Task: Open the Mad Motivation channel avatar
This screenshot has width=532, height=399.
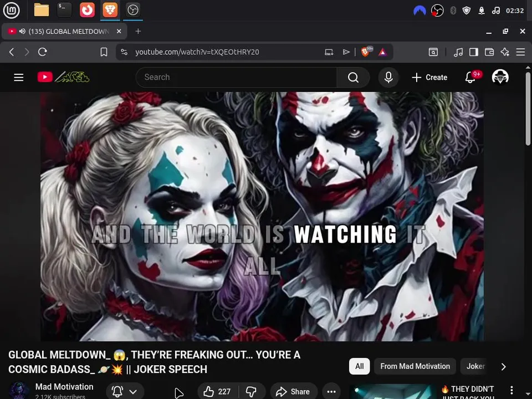Action: (x=19, y=391)
